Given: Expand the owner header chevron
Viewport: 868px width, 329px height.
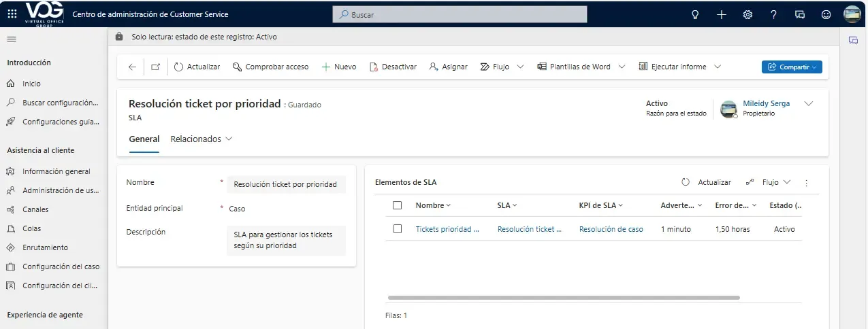Looking at the screenshot, I should tap(809, 104).
